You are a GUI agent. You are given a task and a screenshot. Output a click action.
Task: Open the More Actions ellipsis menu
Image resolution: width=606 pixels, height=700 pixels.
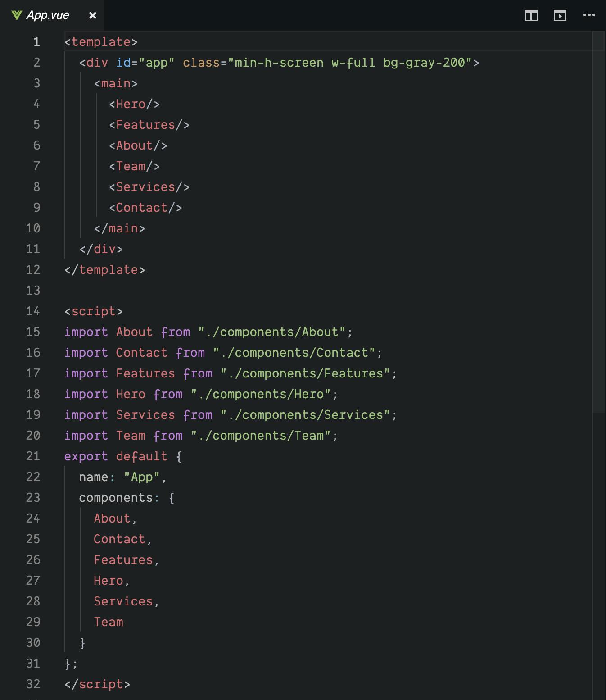click(589, 15)
